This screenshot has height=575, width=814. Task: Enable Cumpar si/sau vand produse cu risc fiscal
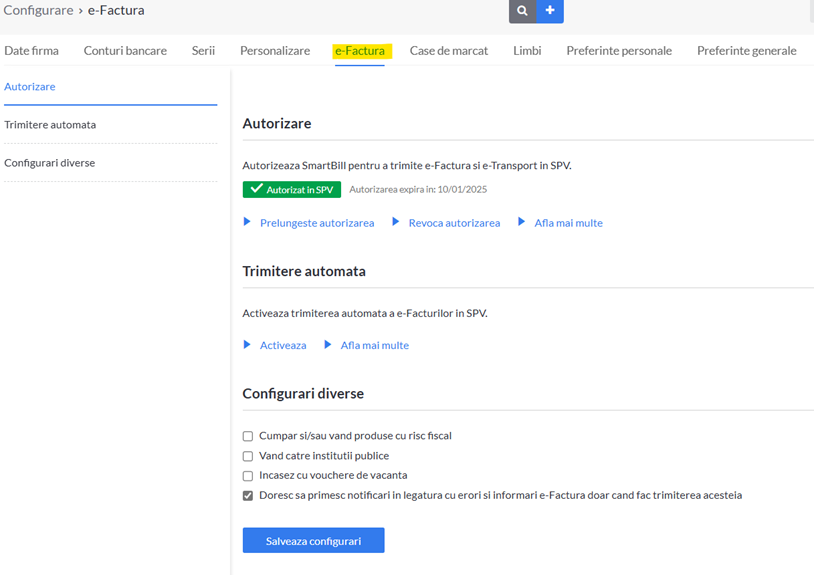point(248,436)
